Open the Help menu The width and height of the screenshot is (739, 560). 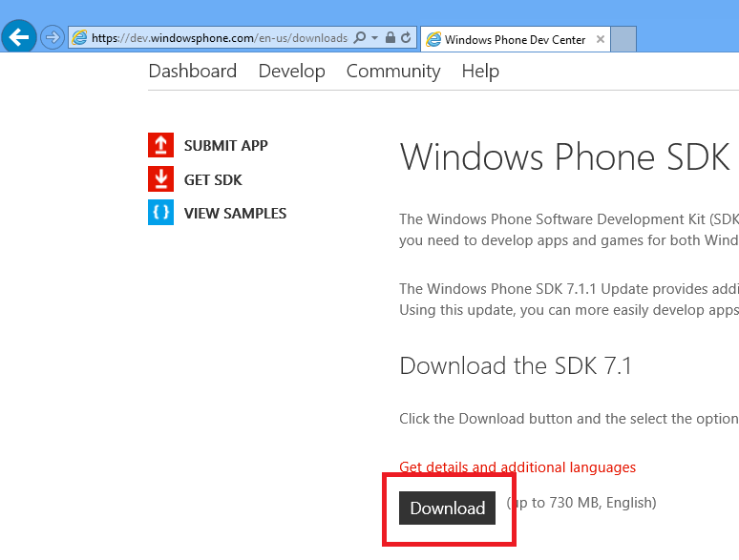pos(480,72)
